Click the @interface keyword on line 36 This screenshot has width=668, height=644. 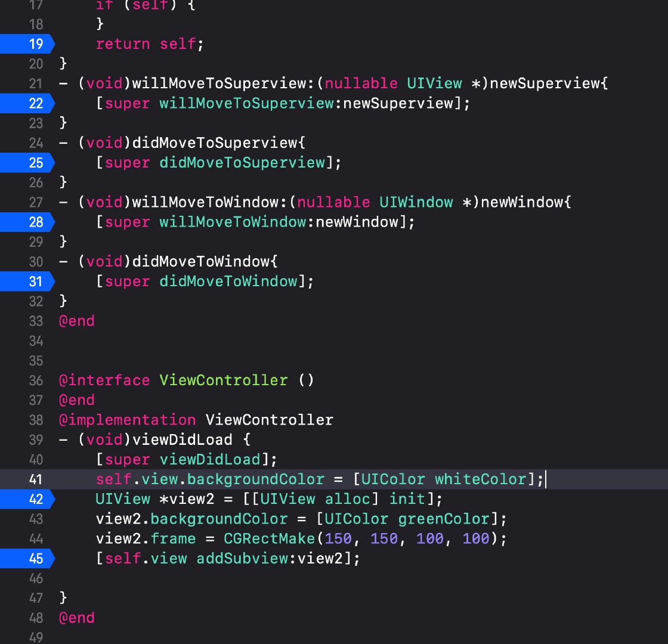coord(104,380)
